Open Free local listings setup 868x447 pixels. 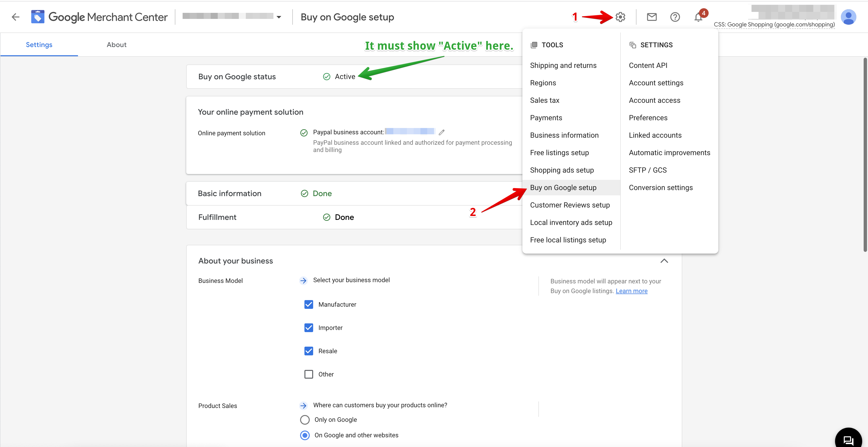pos(568,240)
